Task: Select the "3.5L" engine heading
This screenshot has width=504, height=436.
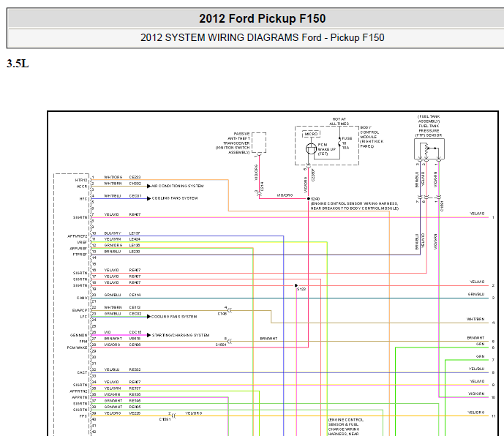Action: tap(18, 64)
